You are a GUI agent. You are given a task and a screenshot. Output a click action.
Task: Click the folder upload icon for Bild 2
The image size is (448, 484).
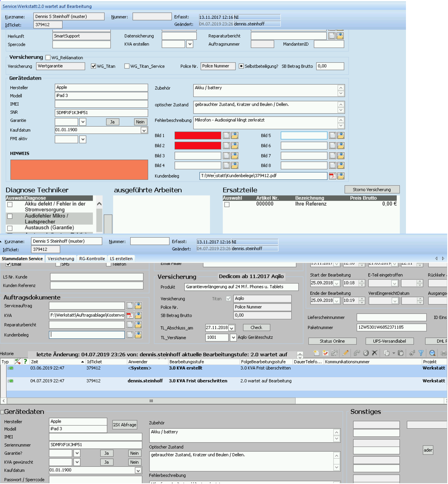pos(235,146)
